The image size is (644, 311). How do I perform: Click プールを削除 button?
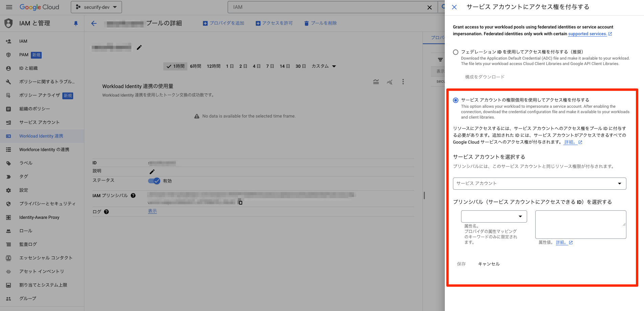click(x=320, y=23)
